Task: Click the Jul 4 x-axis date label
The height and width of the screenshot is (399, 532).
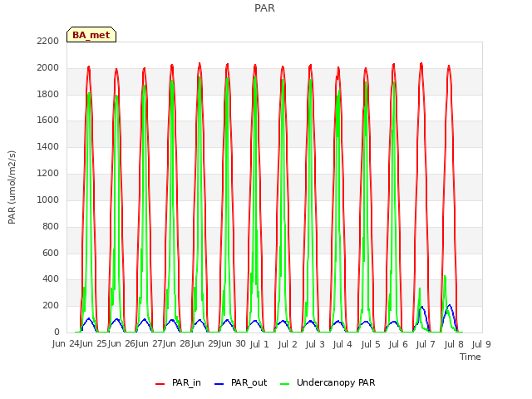Action: pyautogui.click(x=342, y=344)
